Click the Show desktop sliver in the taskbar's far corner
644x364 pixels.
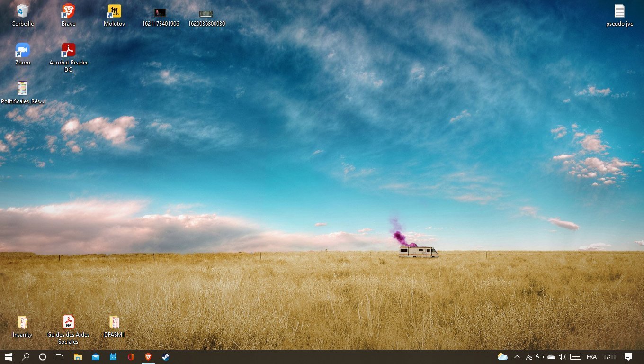tap(643, 357)
